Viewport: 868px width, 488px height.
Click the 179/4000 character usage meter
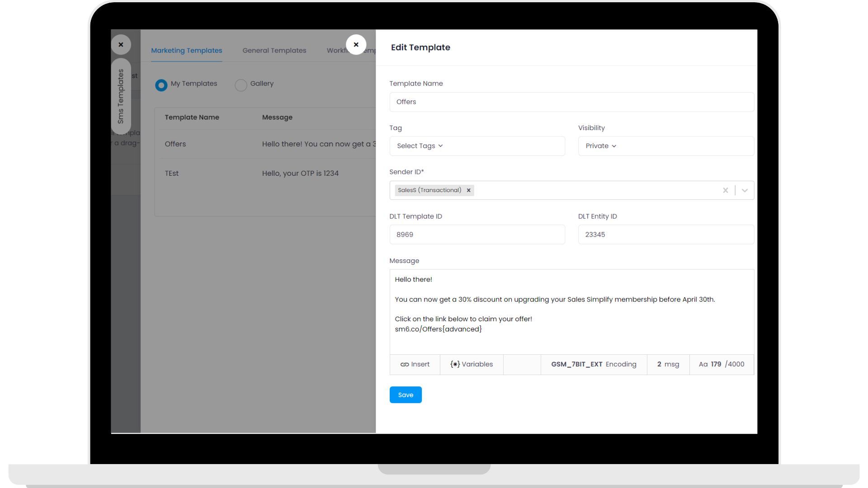click(722, 364)
